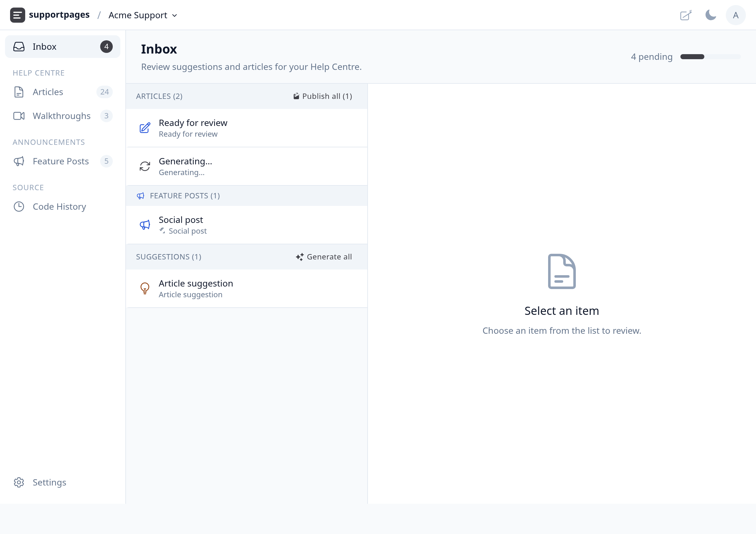The image size is (756, 534).
Task: Toggle dark mode with the moon icon
Action: coord(711,15)
